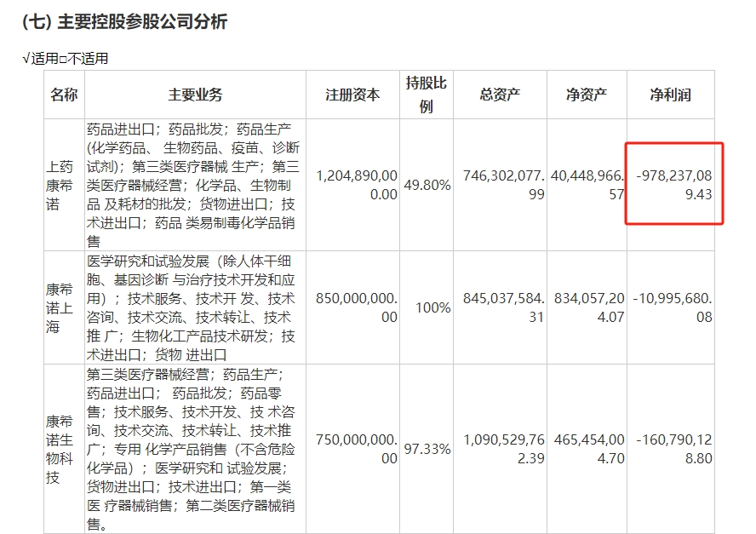Click net assets 40,448,966.57
This screenshot has height=534, width=756.
click(x=587, y=185)
